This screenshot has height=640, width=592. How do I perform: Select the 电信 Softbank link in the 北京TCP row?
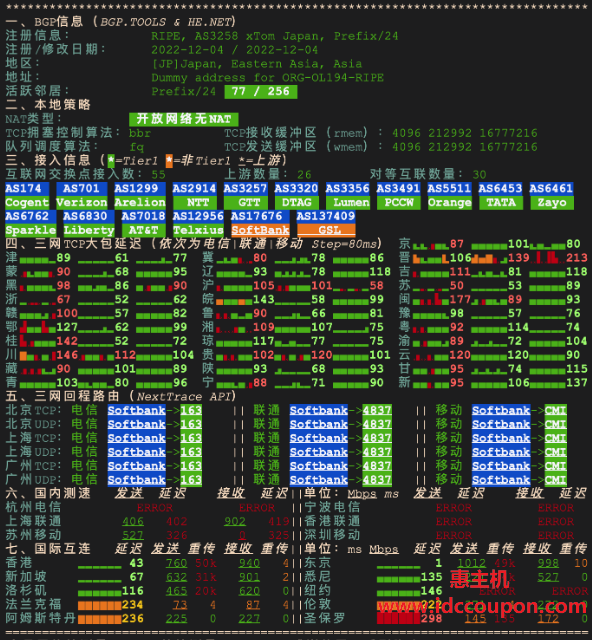coord(137,410)
